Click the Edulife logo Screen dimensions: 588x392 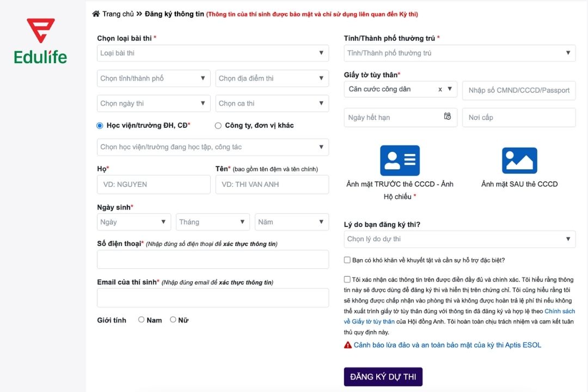click(41, 41)
